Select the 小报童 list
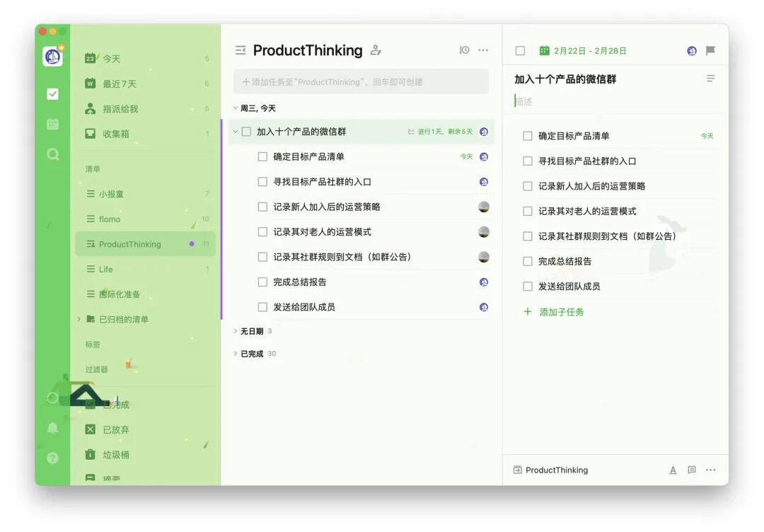 coord(146,194)
